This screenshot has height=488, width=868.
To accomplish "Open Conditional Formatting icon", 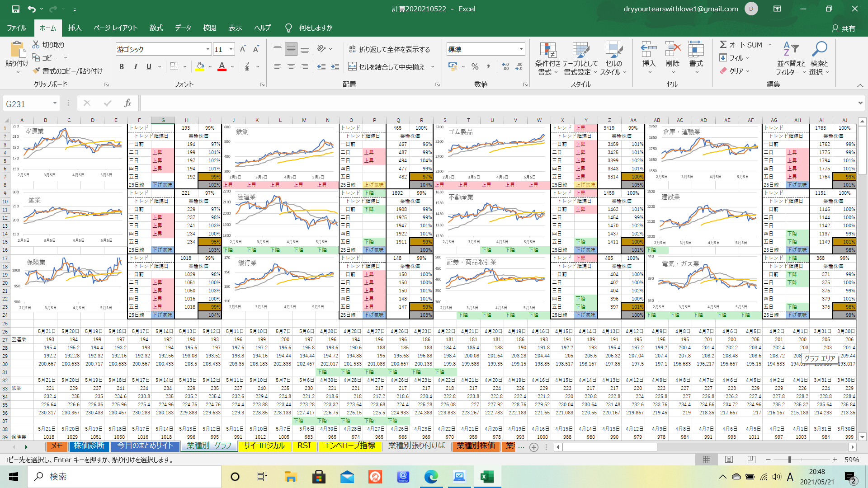I will (547, 51).
